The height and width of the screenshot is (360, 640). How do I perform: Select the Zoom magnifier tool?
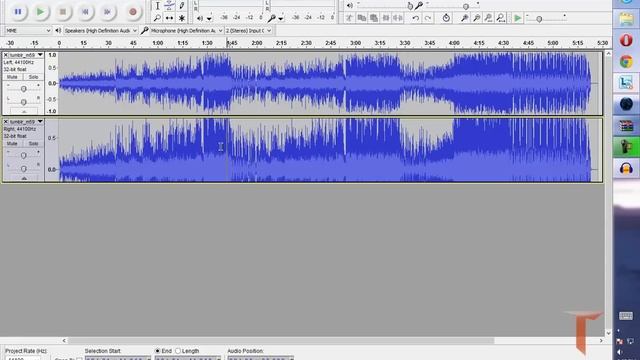(158, 18)
